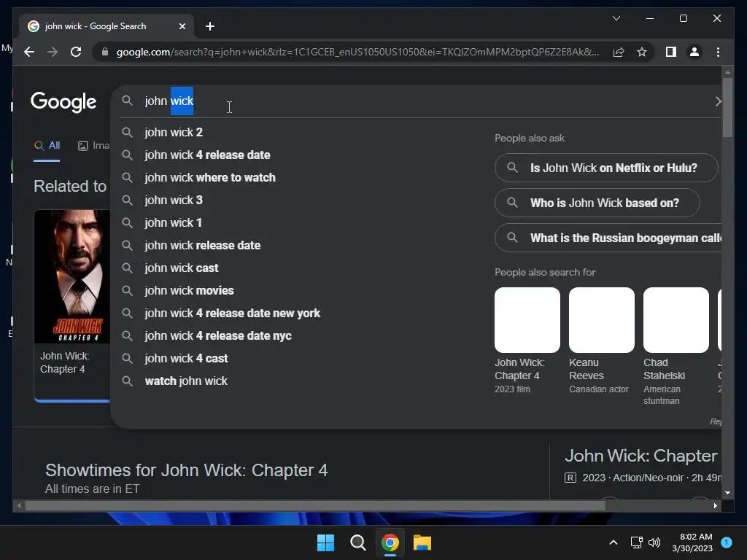Open the taskbar clock and calendar
The image size is (747, 560).
(692, 542)
